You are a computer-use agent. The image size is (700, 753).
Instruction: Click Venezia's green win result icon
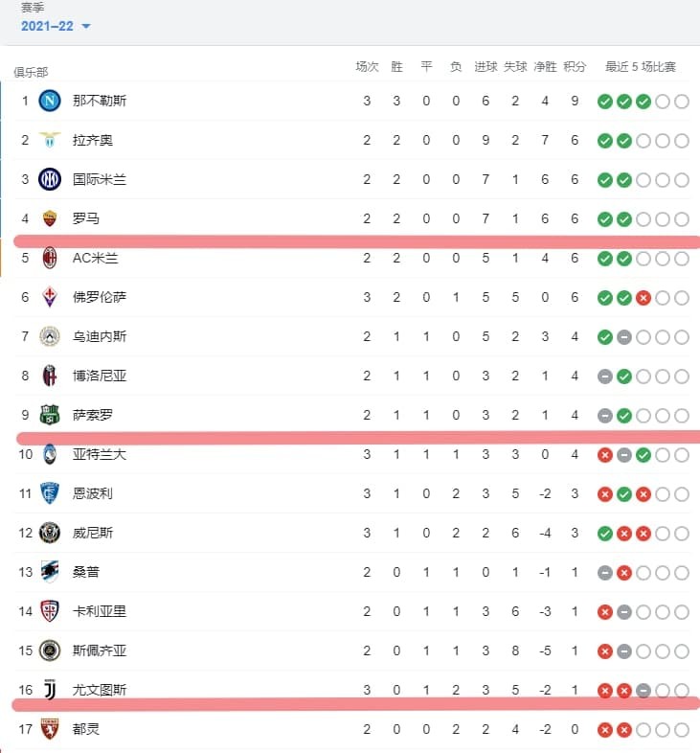[x=605, y=533]
